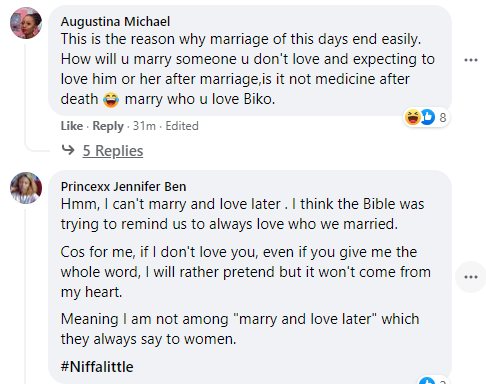Click the Augustina Michael name link
The height and width of the screenshot is (384, 486).
point(115,22)
